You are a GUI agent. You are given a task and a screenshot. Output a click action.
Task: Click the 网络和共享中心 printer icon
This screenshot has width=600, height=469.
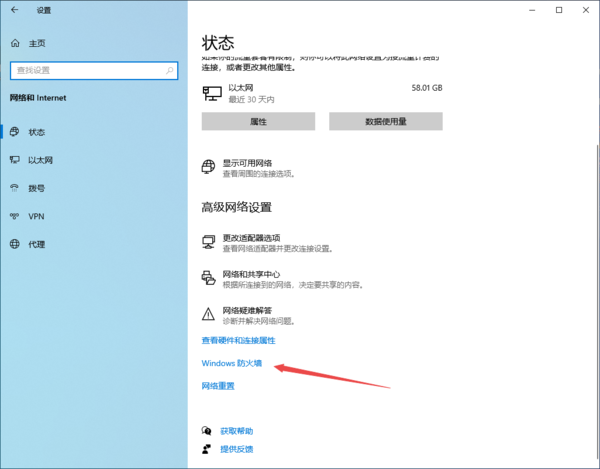[209, 278]
